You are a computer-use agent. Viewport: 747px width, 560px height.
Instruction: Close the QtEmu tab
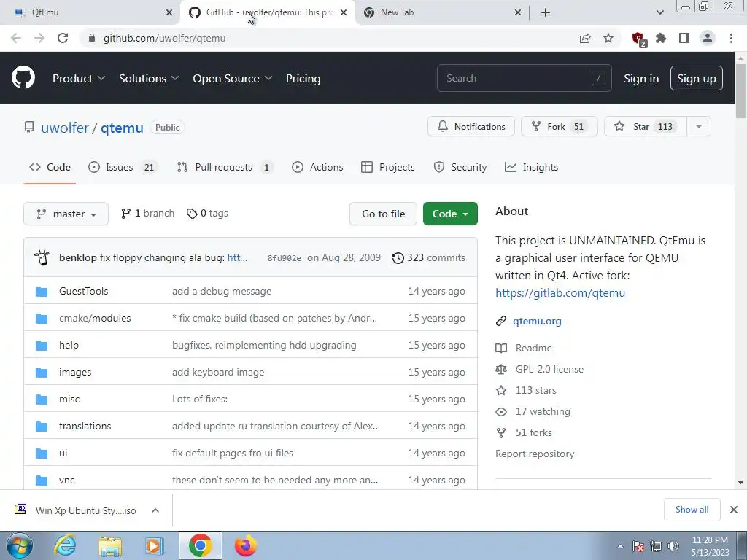169,12
